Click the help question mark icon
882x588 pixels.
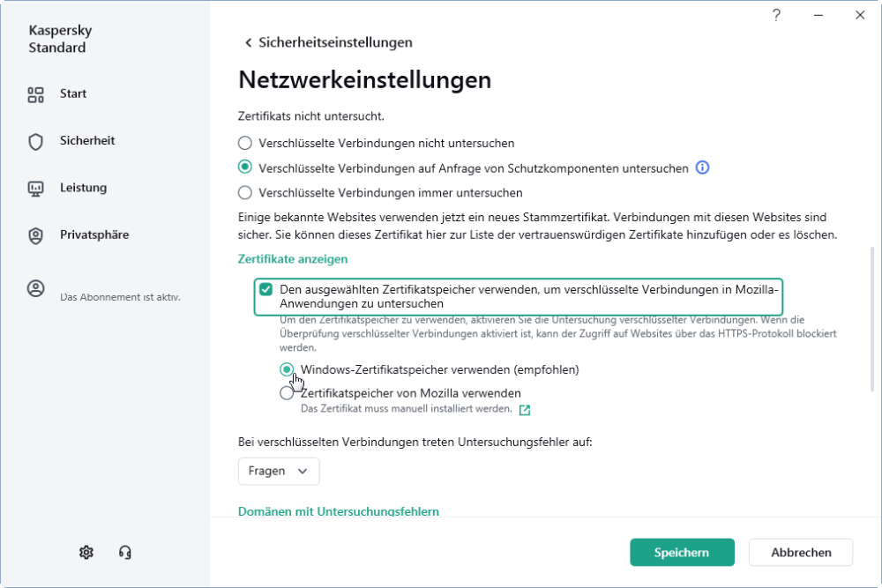(x=776, y=15)
